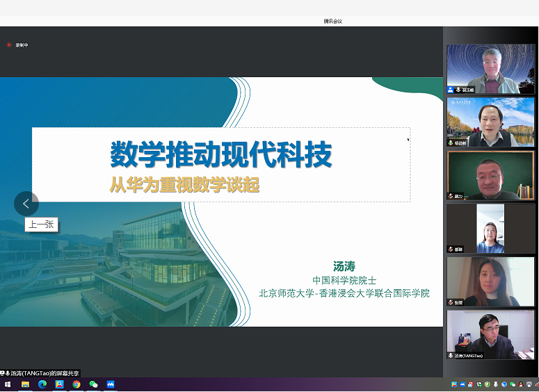Select the participant video with autumn campus background
The image size is (539, 392).
coord(490,122)
